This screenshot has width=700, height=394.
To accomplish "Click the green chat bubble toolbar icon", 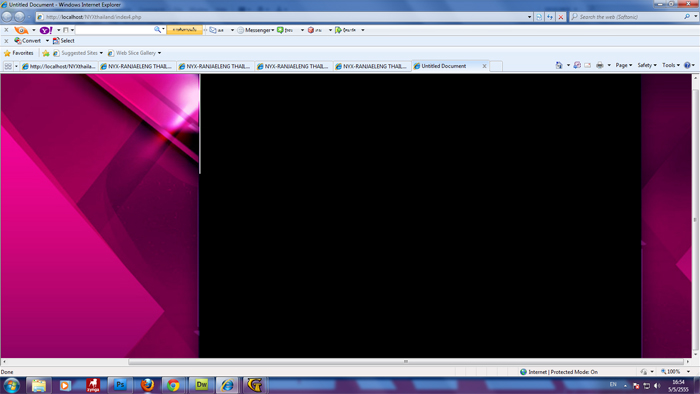I will [280, 30].
